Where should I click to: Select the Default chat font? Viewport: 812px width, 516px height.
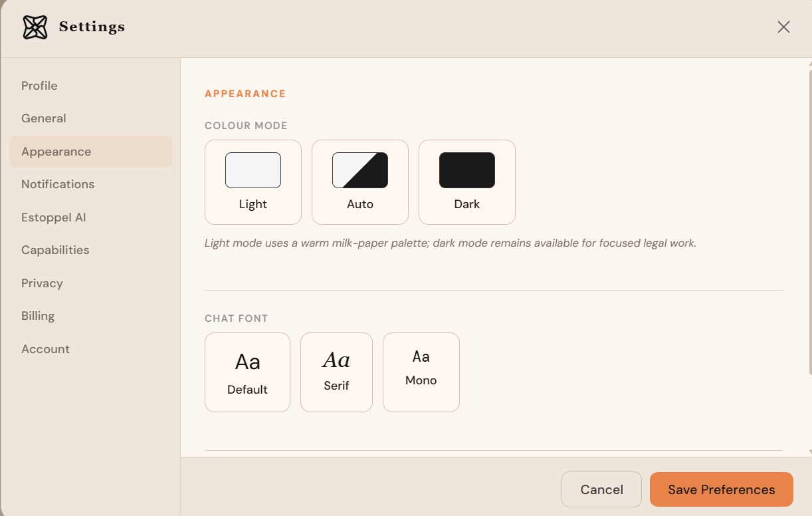coord(247,372)
